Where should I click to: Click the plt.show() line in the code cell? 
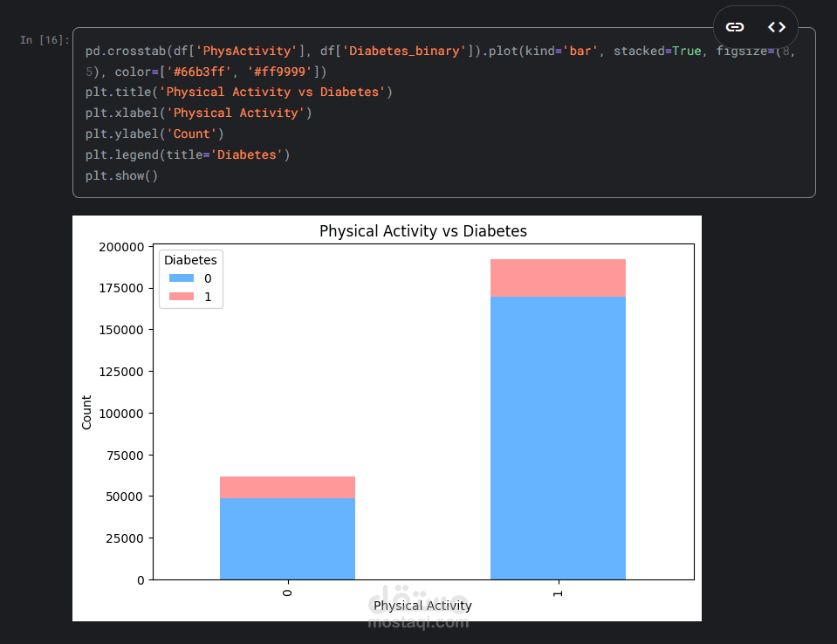[x=121, y=175]
